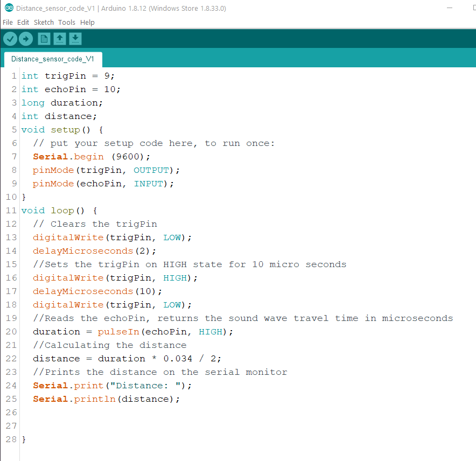Create a new sketch with New icon

(44, 39)
